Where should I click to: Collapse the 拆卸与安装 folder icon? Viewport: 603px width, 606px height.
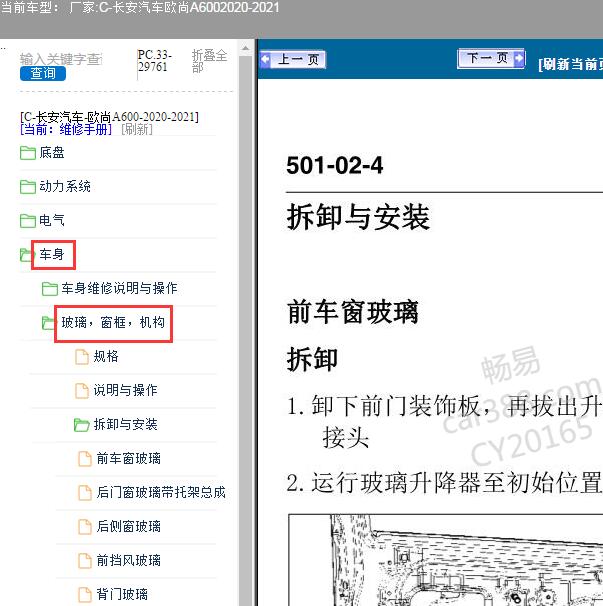tap(82, 424)
